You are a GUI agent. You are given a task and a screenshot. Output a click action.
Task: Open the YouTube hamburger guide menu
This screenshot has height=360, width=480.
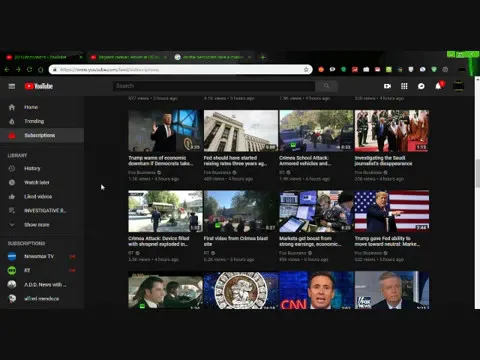12,86
